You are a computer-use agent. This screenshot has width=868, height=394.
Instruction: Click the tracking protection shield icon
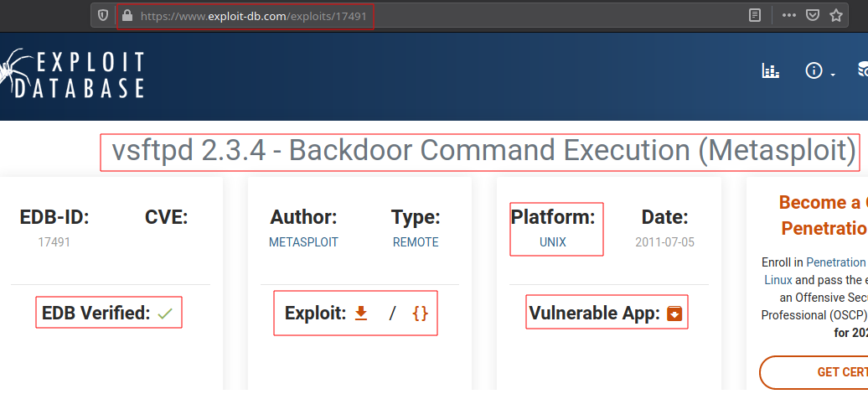pos(103,16)
